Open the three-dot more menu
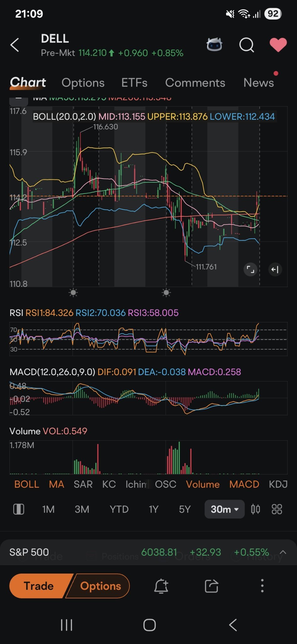The image size is (297, 644). coord(262,586)
